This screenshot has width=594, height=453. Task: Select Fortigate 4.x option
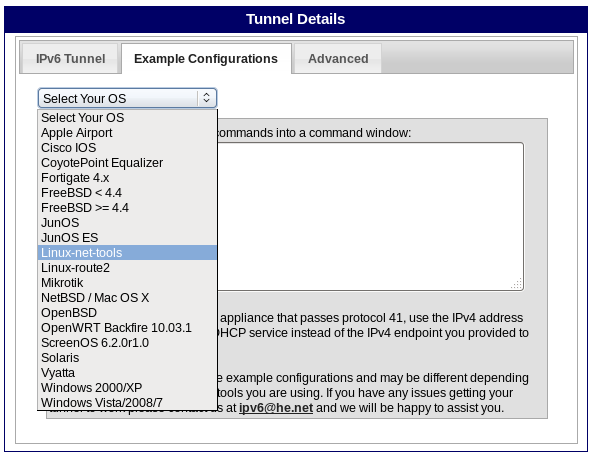click(x=127, y=178)
